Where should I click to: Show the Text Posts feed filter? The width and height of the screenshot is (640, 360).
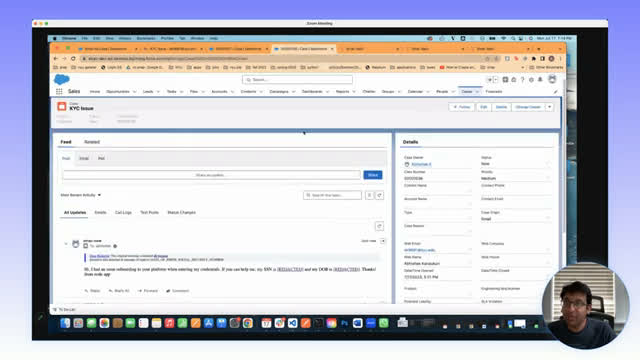[149, 213]
